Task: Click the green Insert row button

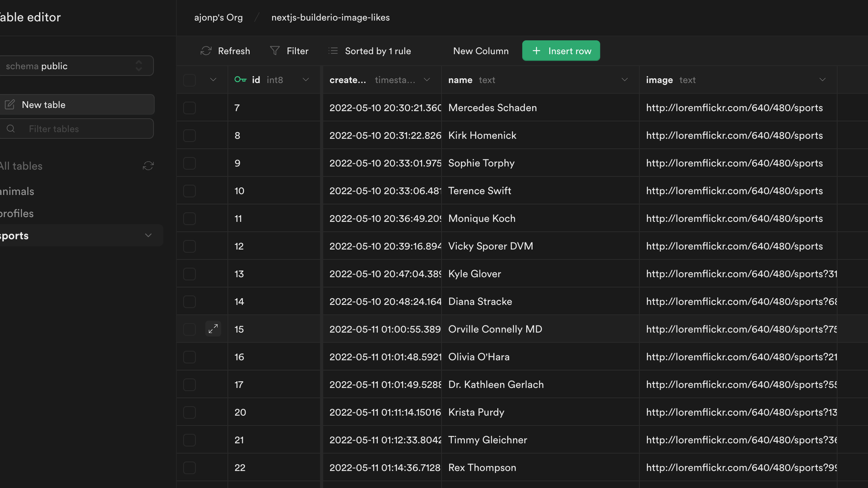Action: (561, 51)
